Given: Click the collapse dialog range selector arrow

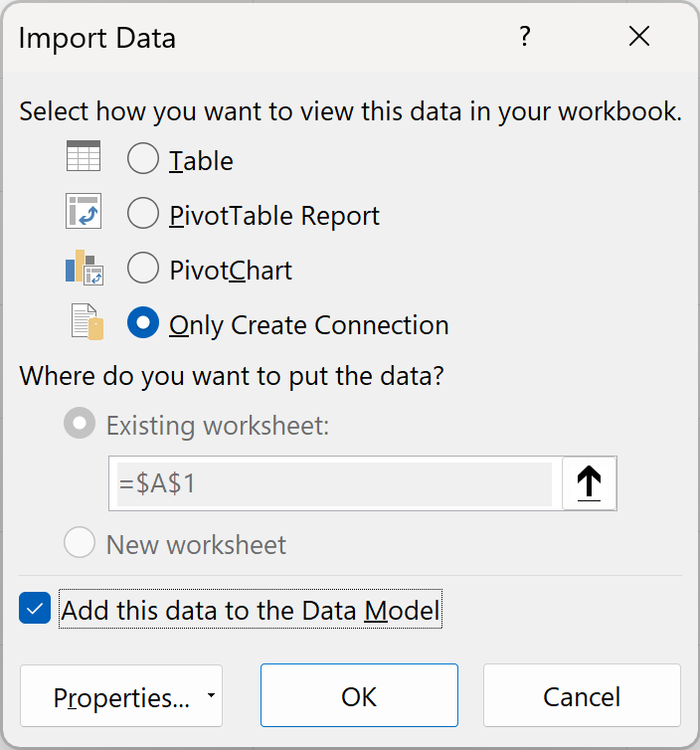Looking at the screenshot, I should pos(590,484).
